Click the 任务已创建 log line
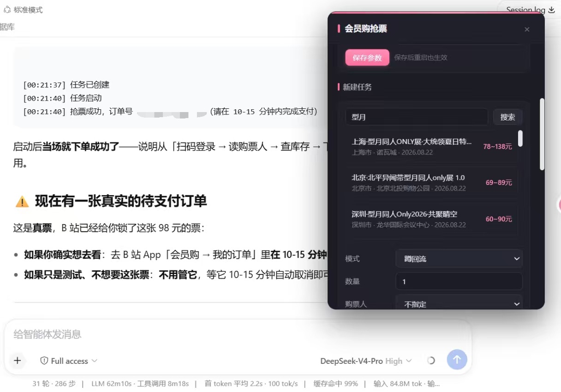Screen dimensions: 561x392 (66, 85)
